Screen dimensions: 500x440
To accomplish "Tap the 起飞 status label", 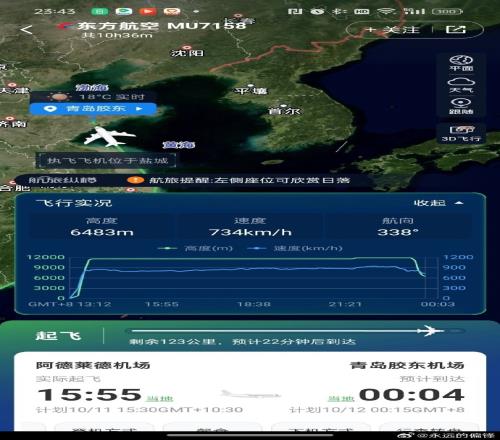I will coord(58,335).
